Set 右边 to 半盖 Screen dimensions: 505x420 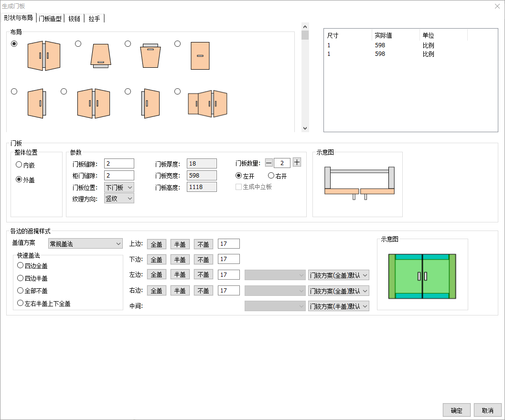[180, 291]
